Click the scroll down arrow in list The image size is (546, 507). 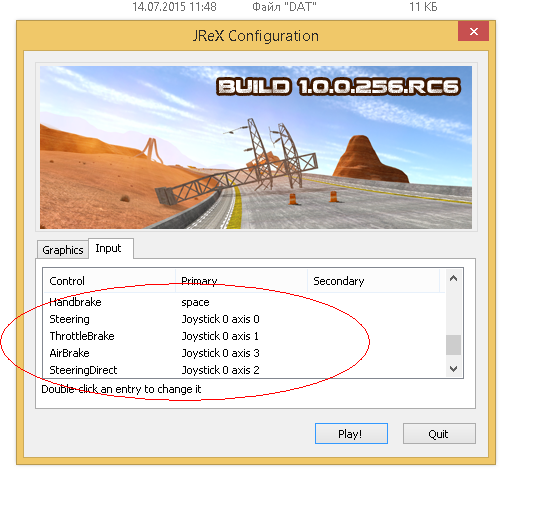[x=453, y=368]
